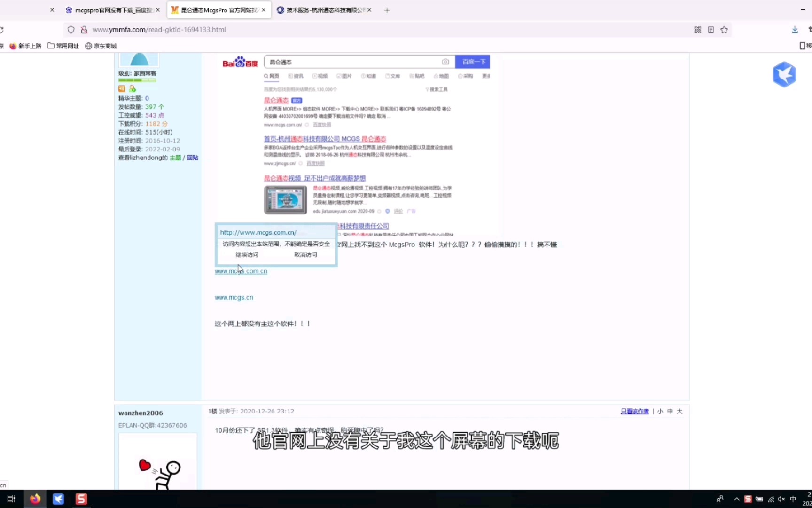Set font size to 小
812x508 pixels.
pos(660,411)
